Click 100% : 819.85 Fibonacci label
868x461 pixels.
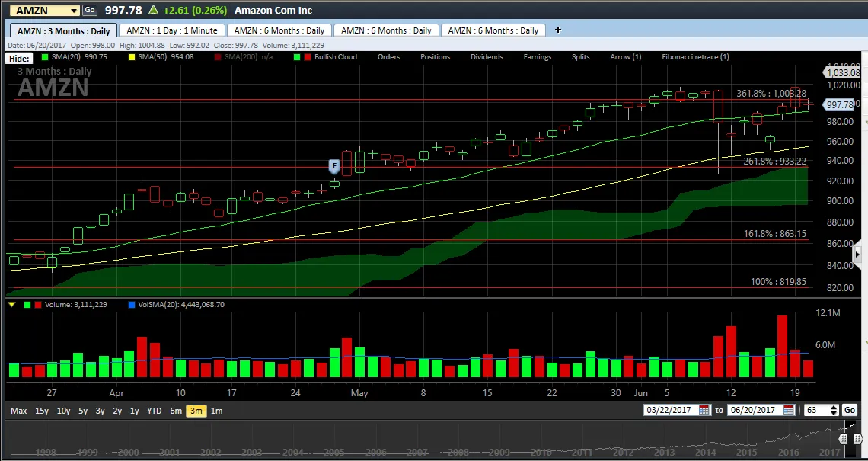[778, 281]
